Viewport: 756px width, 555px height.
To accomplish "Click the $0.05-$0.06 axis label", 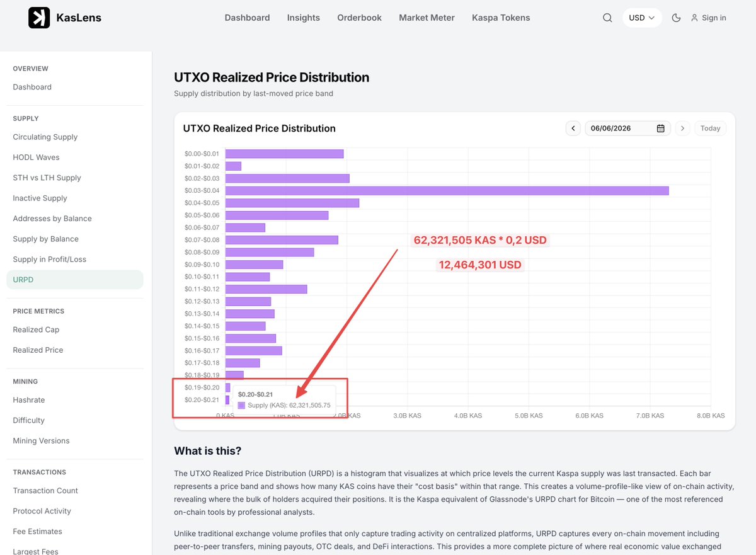I will click(202, 215).
